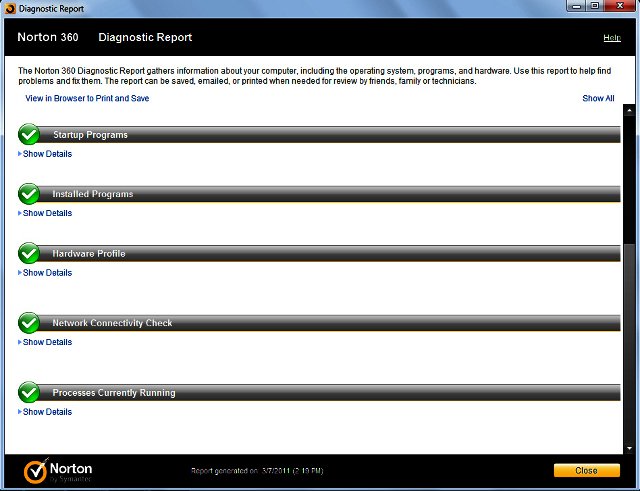Screen dimensions: 640x491
Task: Click the scrollbar down arrow
Action: (x=629, y=448)
